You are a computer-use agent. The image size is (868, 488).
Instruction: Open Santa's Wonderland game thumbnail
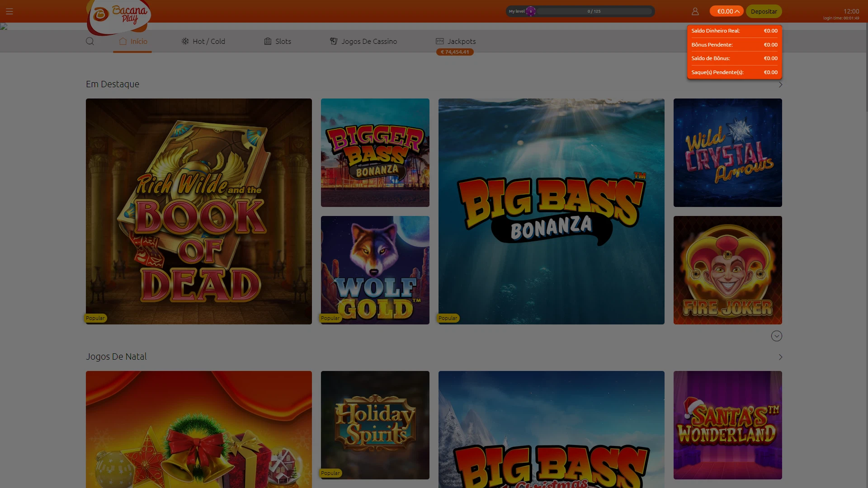[728, 425]
